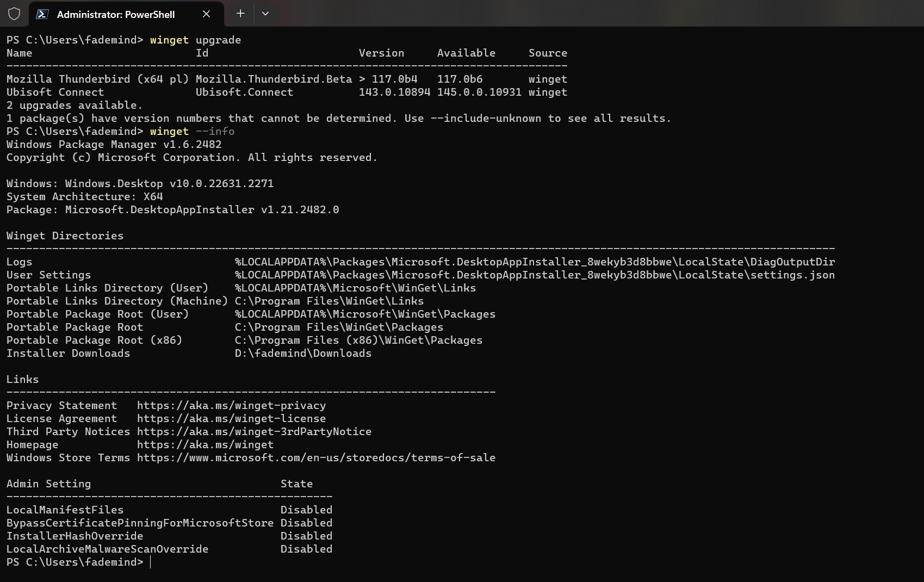Select the Administrator: PowerShell tab
Viewport: 924px width, 582px height.
(x=114, y=15)
